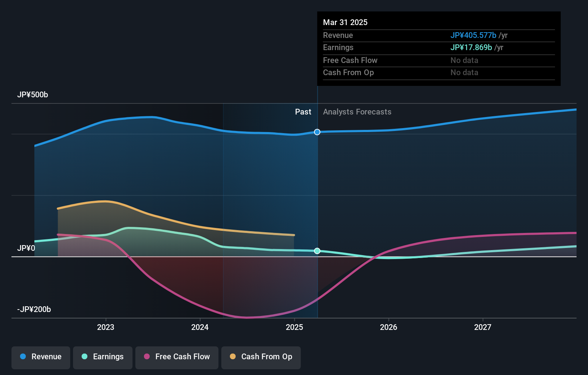The height and width of the screenshot is (375, 588).
Task: Toggle the Cash From Op series visibility
Action: tap(261, 357)
